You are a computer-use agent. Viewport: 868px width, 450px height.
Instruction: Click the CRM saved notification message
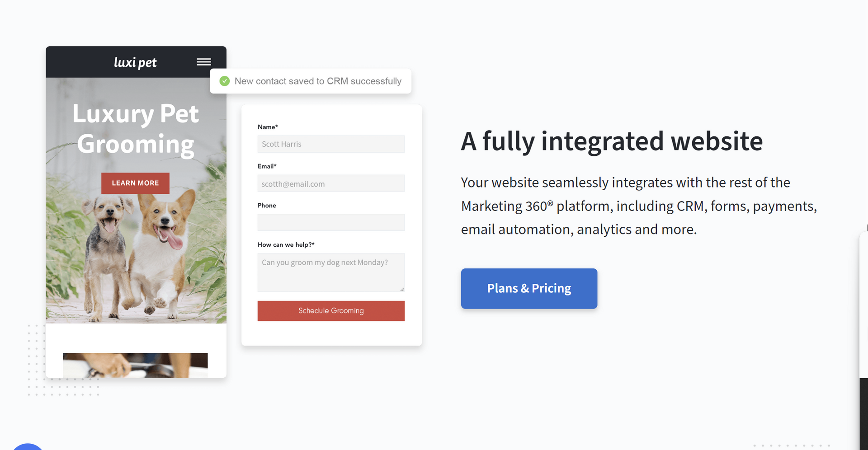[318, 81]
